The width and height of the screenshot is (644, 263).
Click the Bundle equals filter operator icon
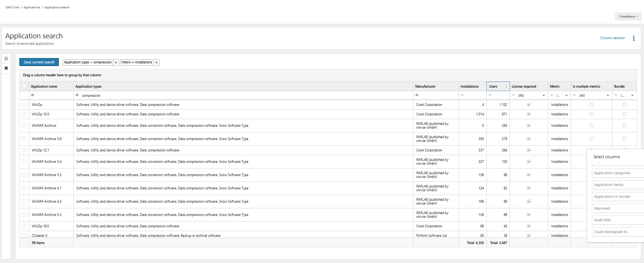point(616,95)
